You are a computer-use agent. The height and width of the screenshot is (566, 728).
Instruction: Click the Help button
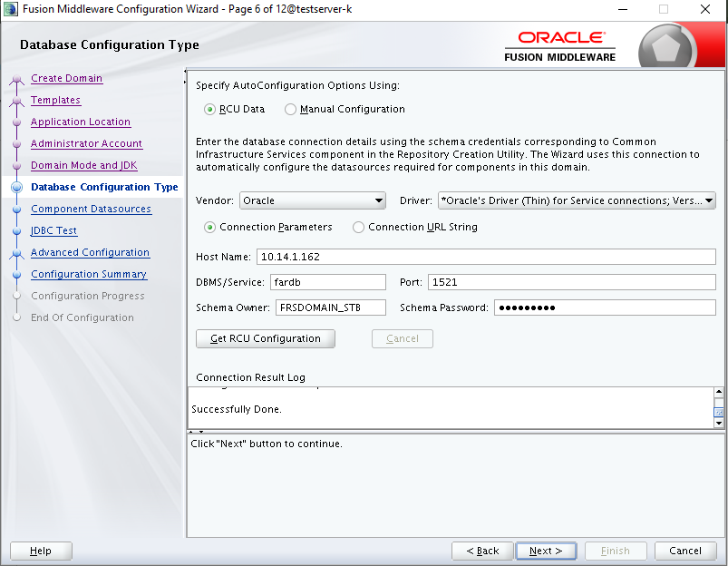pos(41,551)
